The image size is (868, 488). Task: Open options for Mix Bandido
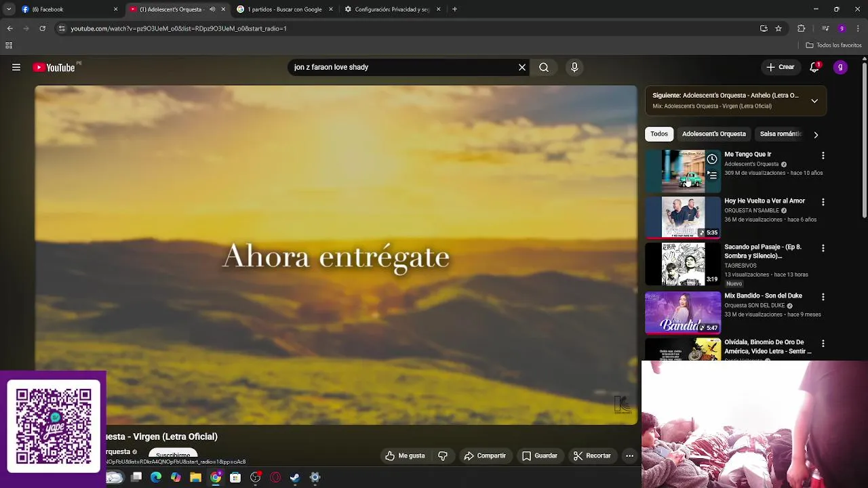823,298
